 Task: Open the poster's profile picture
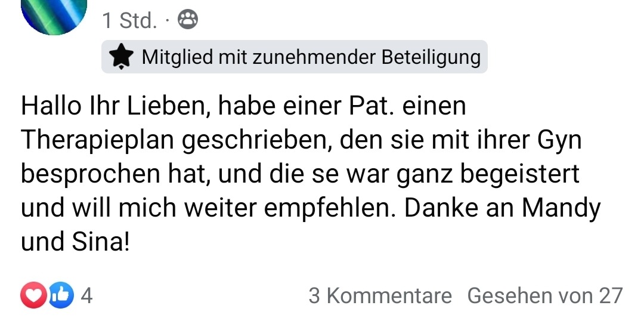[x=54, y=14]
